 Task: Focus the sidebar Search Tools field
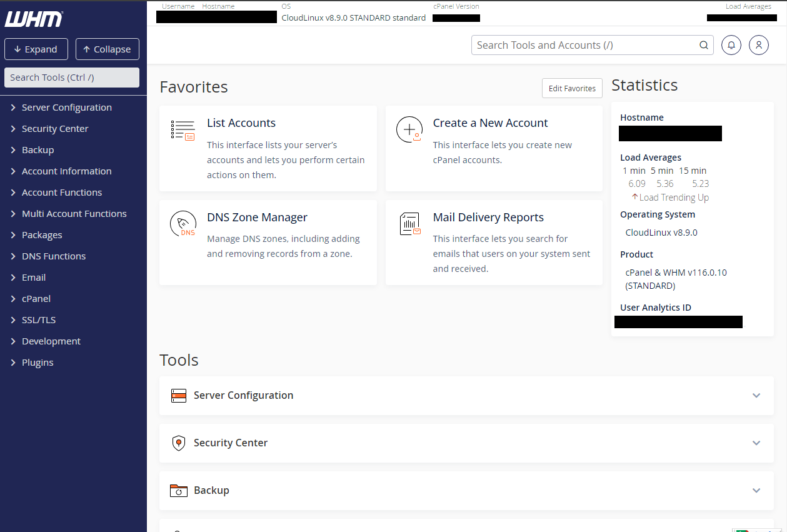(72, 78)
